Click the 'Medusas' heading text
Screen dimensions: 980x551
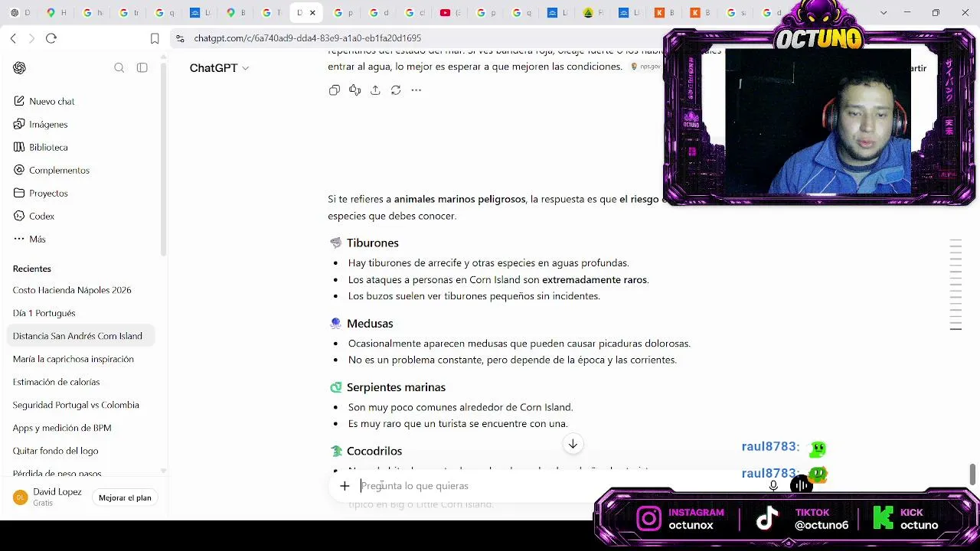pyautogui.click(x=370, y=324)
